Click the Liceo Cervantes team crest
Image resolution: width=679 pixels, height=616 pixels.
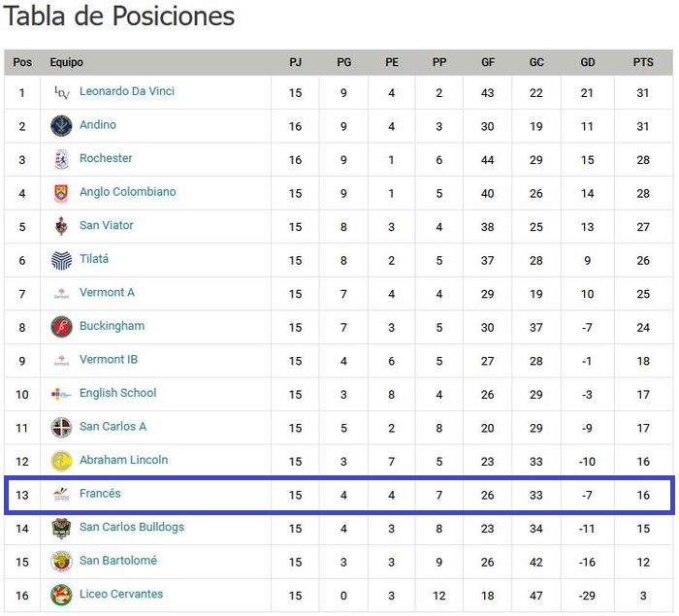coord(61,595)
